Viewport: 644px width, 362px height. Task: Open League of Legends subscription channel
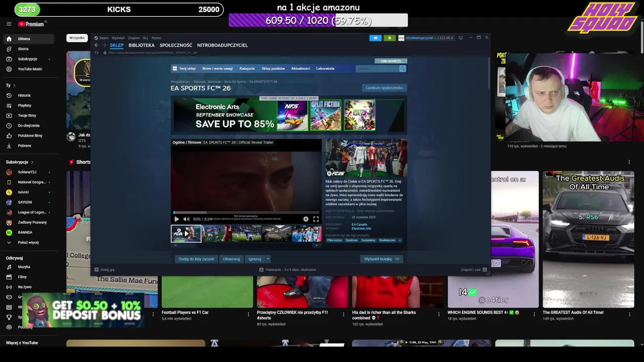[x=29, y=212]
